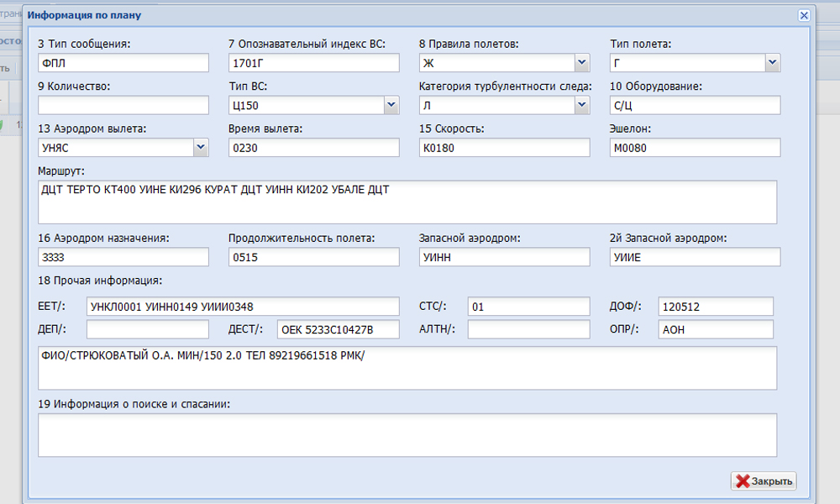Select the Опознавательный индекс ВС field
This screenshot has height=504, width=840.
click(313, 63)
